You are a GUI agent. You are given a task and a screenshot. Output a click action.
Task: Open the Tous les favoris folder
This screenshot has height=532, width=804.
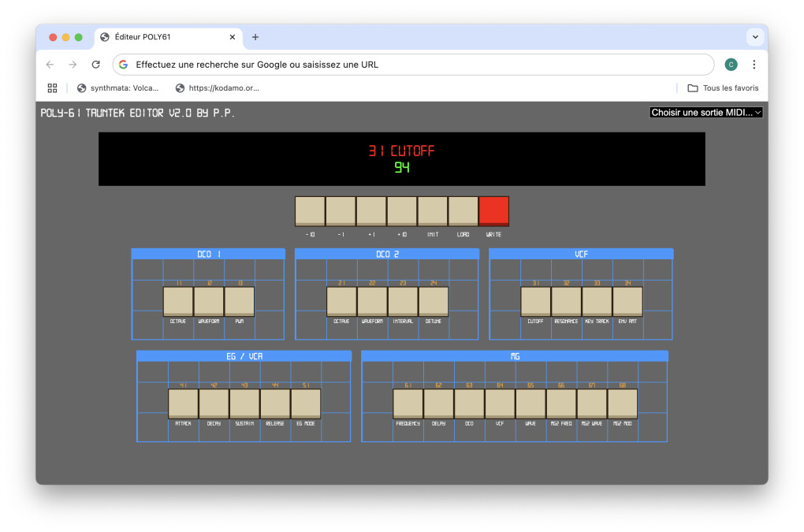(x=723, y=88)
